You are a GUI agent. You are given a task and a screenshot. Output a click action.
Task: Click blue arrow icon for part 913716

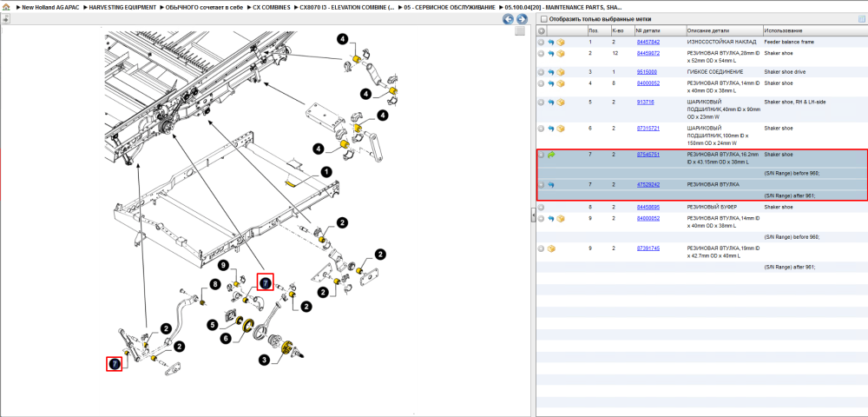[551, 103]
